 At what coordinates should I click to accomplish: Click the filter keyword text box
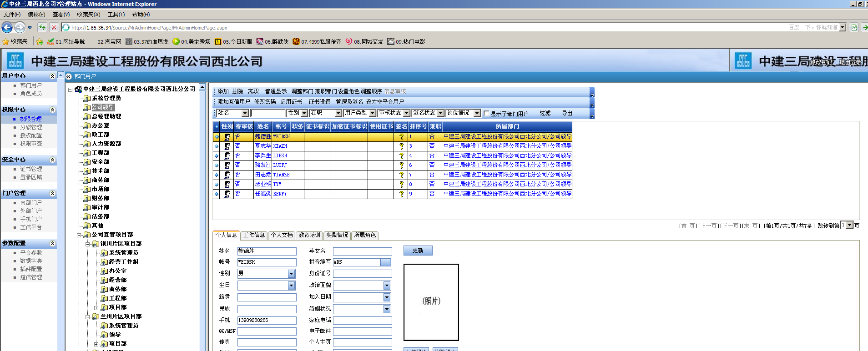267,113
